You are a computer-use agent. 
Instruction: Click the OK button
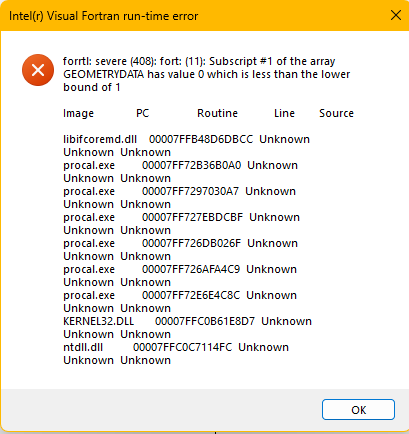point(358,410)
